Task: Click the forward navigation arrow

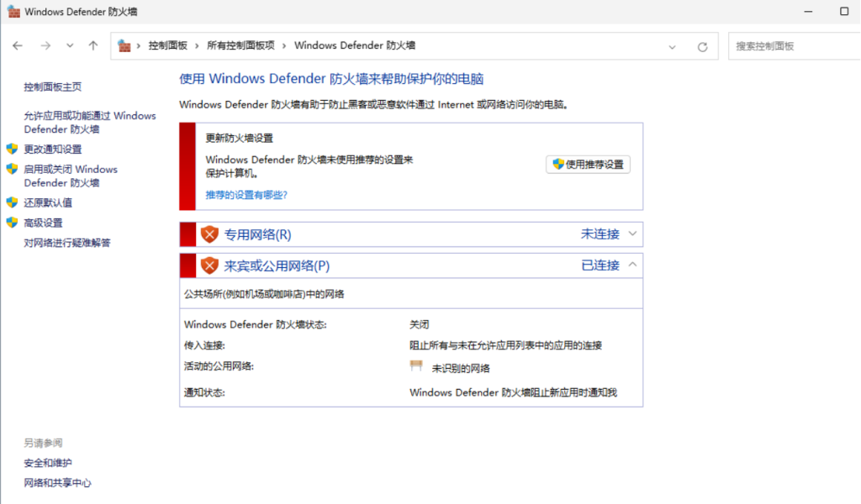Action: pos(45,46)
